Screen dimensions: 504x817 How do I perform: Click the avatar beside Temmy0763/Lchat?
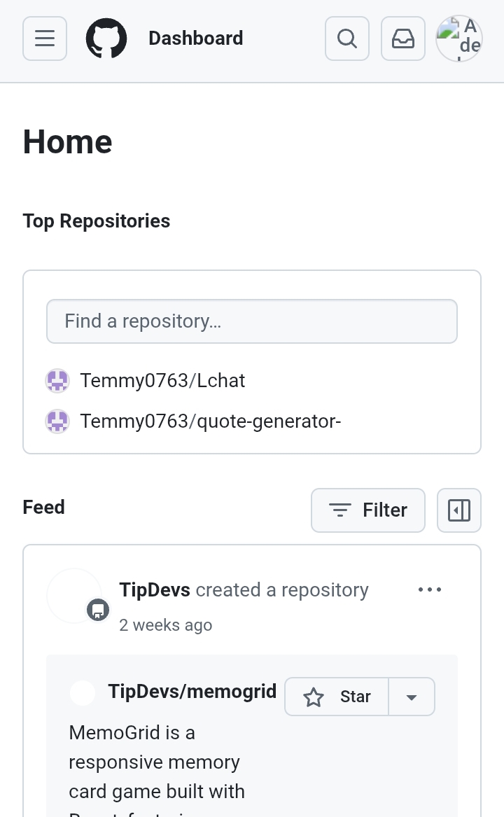[57, 381]
